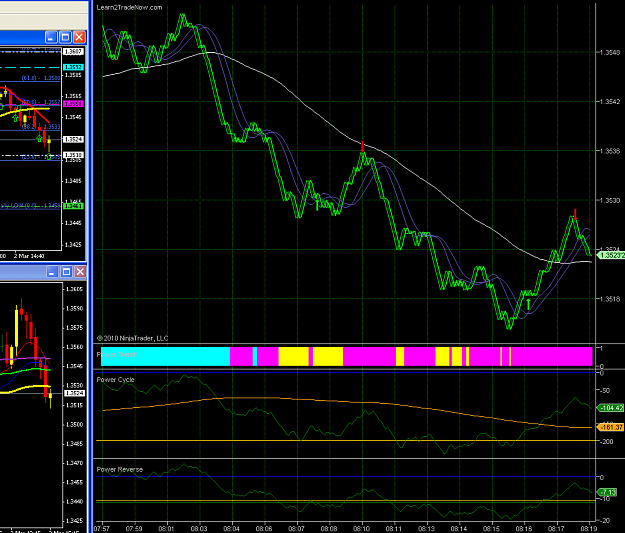The width and height of the screenshot is (625, 533).
Task: Click green 1.3461 price tag in upper-left window
Action: tap(73, 206)
